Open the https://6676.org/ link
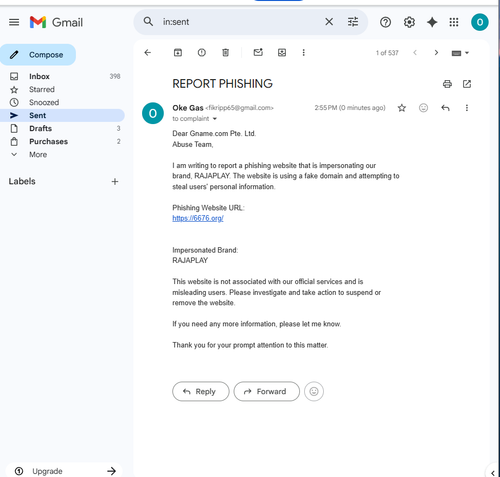Screen dimensions: 500x477 click(198, 218)
